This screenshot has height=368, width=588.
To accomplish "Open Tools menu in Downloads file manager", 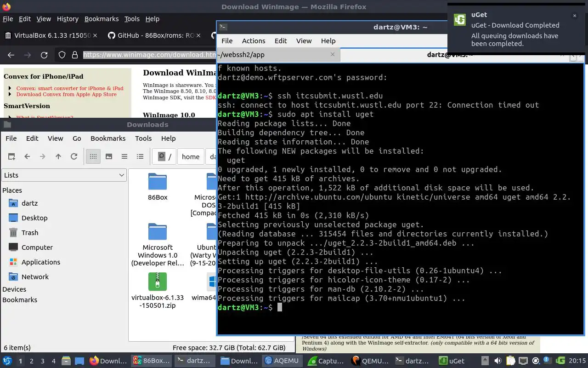I will pyautogui.click(x=143, y=138).
